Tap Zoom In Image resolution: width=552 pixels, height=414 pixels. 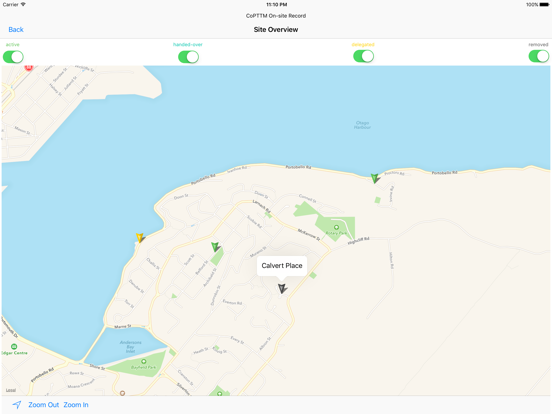click(76, 405)
